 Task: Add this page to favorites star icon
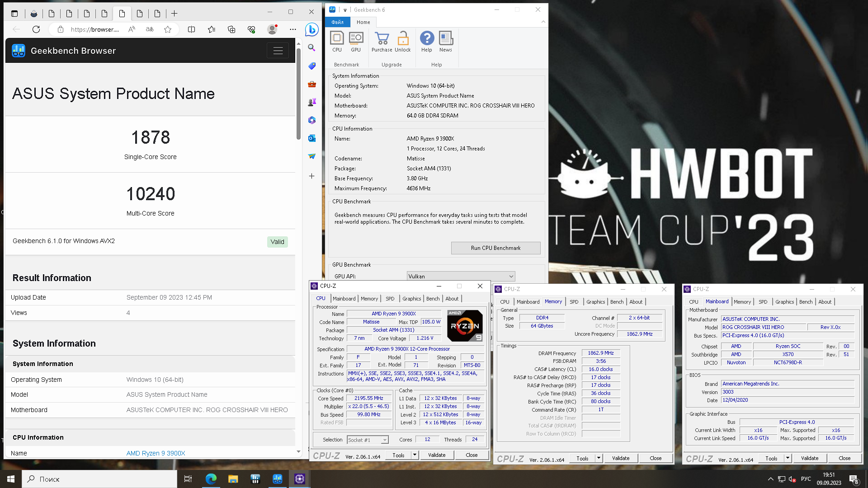coord(168,29)
